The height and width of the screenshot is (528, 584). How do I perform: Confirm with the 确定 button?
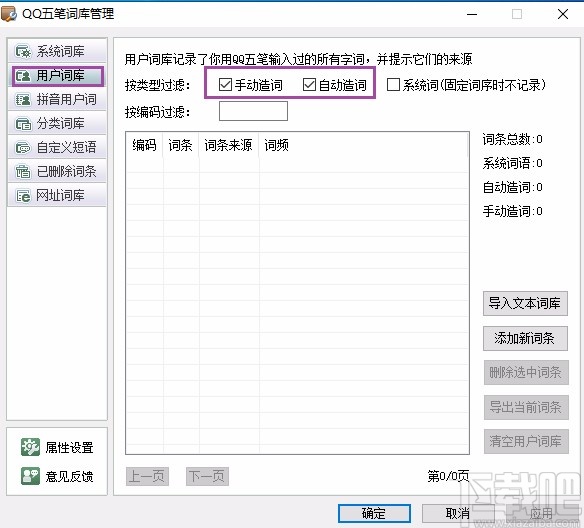[x=374, y=513]
